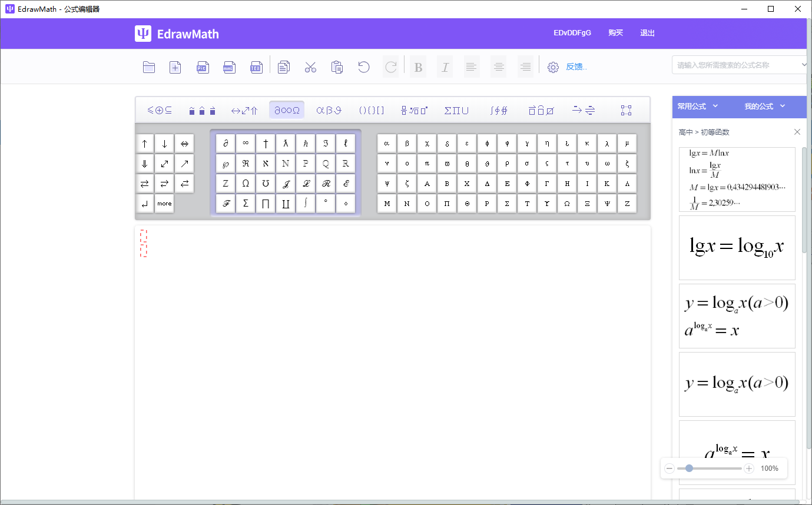Open the labeled arrows templates tab
The height and width of the screenshot is (505, 812).
584,110
